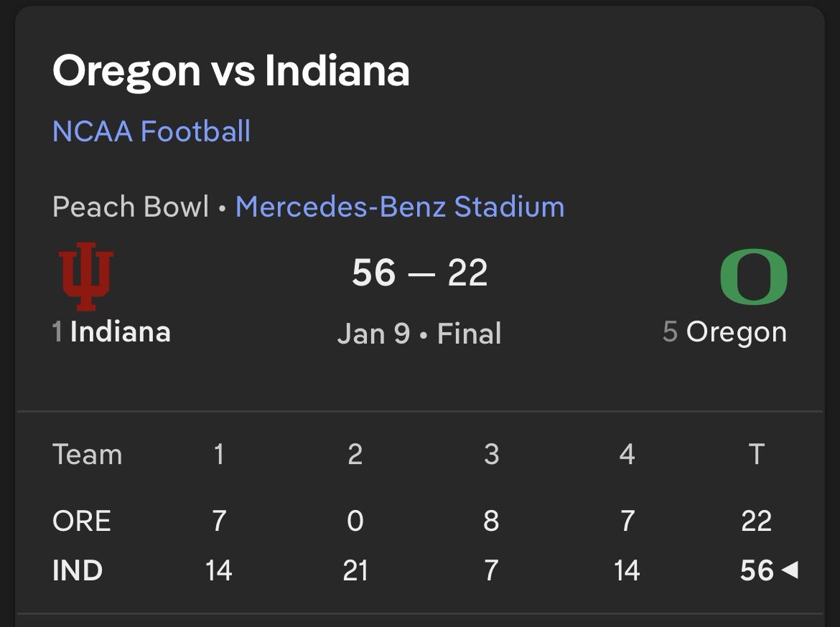Click Oregon's total of 22 in the table
Image resolution: width=840 pixels, height=627 pixels.
click(756, 521)
